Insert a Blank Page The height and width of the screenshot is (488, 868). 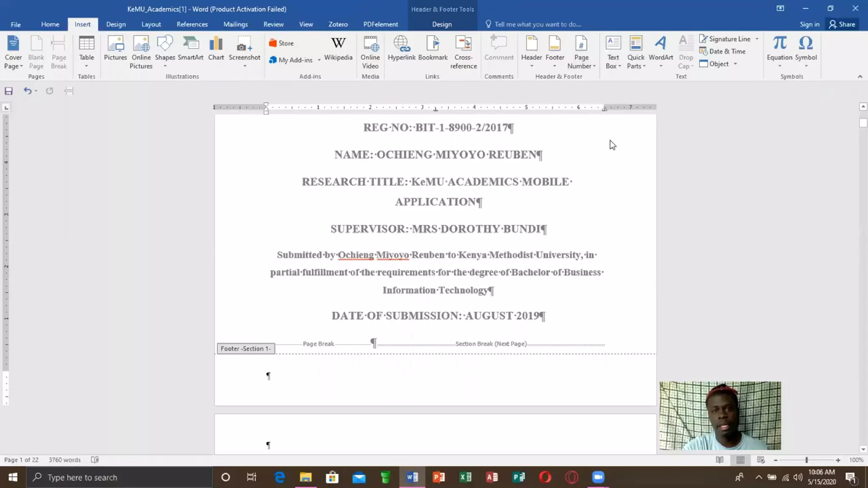[x=36, y=53]
